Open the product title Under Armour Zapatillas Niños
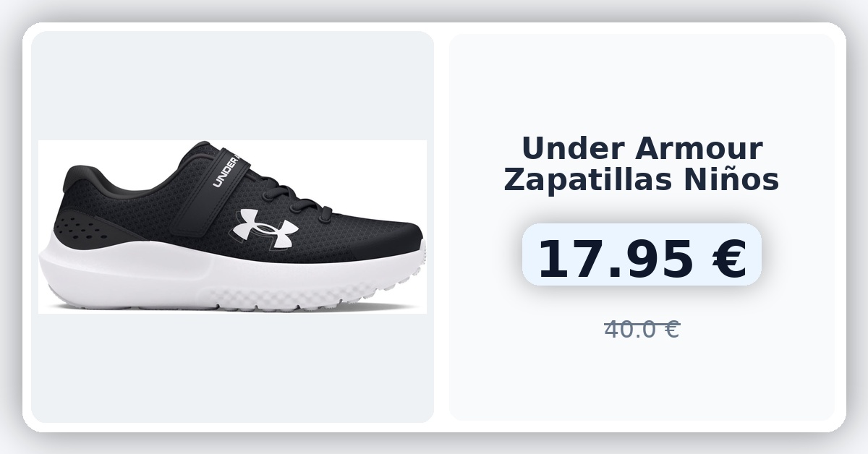The width and height of the screenshot is (868, 454). 642,164
